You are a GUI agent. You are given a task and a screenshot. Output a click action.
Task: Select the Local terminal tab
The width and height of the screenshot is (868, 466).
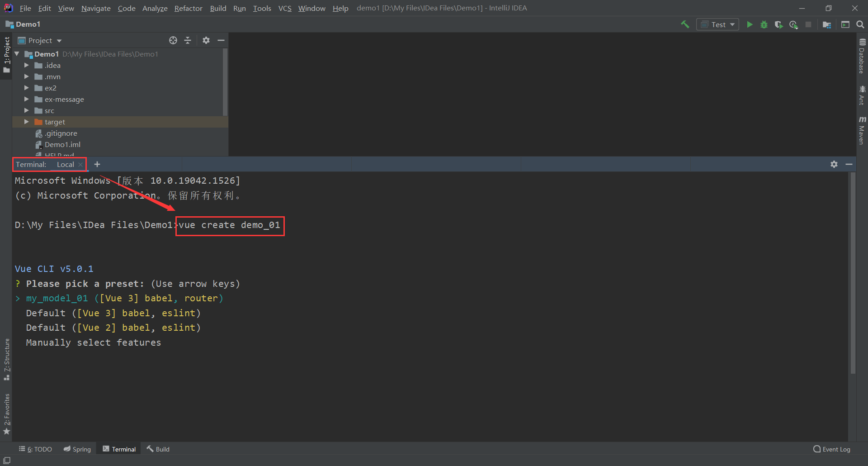66,164
